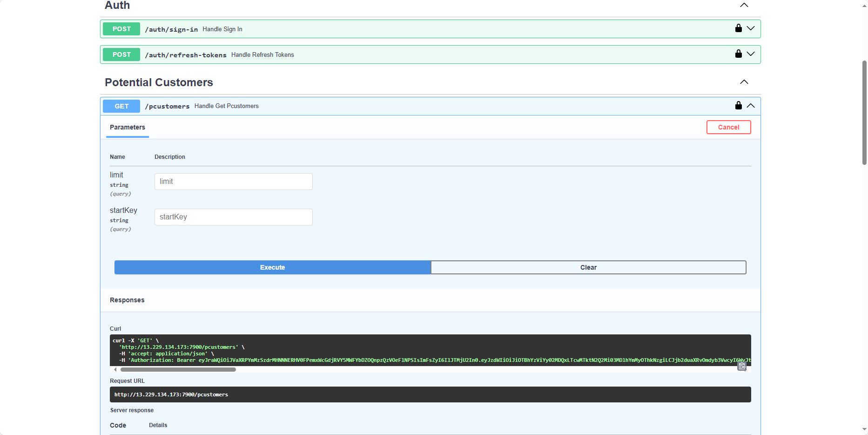Collapse the Potential Customers section
The width and height of the screenshot is (868, 435).
pyautogui.click(x=744, y=82)
